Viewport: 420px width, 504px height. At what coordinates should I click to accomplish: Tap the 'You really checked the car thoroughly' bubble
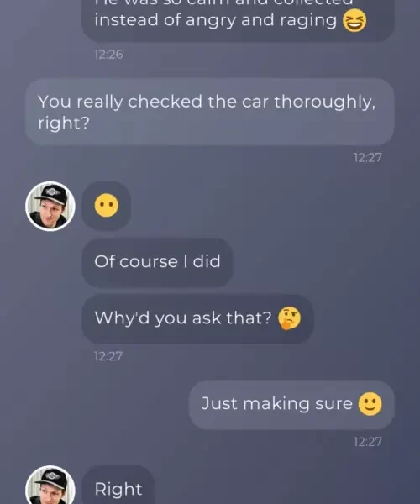click(x=209, y=112)
